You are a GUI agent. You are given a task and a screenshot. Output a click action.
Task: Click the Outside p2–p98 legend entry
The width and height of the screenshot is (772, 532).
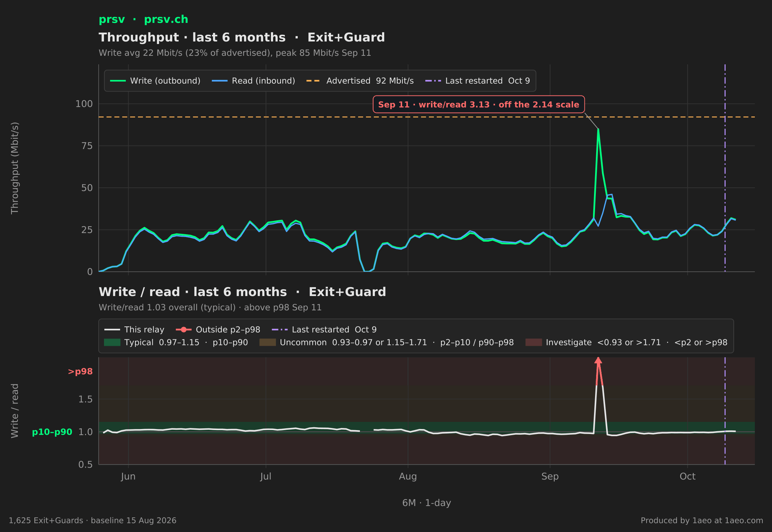(x=218, y=330)
